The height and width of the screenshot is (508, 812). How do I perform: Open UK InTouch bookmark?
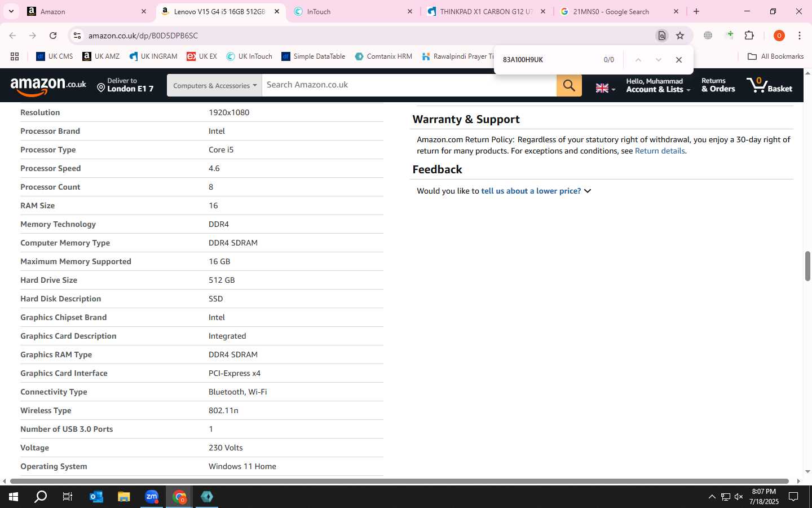click(x=249, y=56)
